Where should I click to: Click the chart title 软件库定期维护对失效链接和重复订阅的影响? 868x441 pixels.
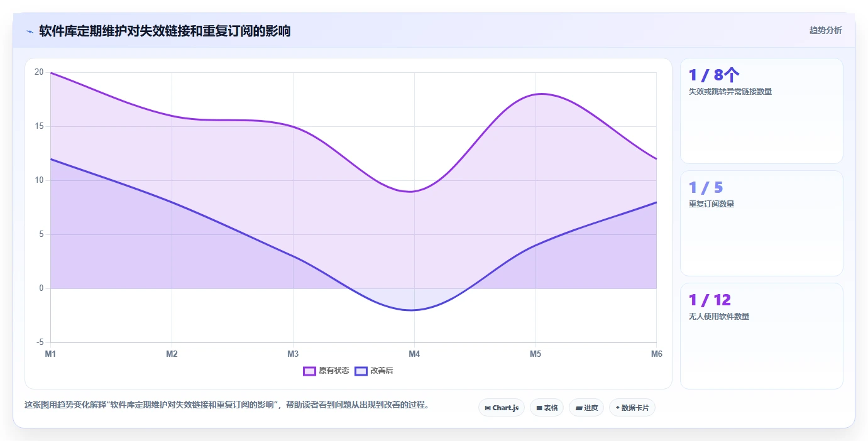[x=165, y=31]
